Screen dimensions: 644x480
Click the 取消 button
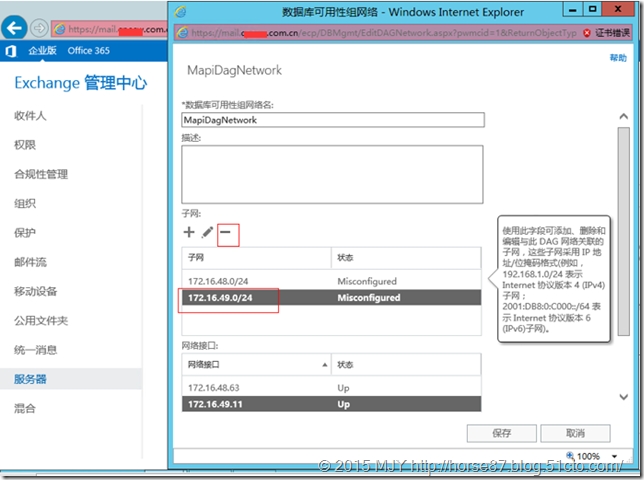click(x=575, y=433)
